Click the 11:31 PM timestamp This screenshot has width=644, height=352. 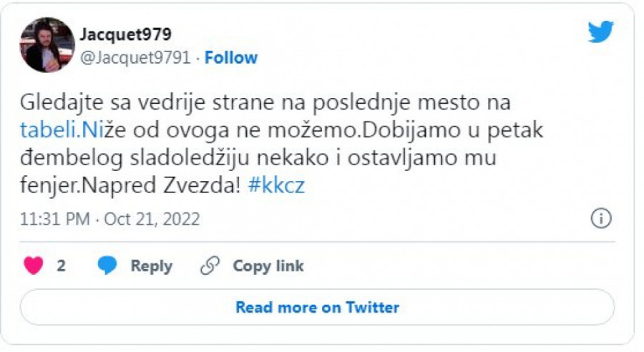tap(54, 219)
